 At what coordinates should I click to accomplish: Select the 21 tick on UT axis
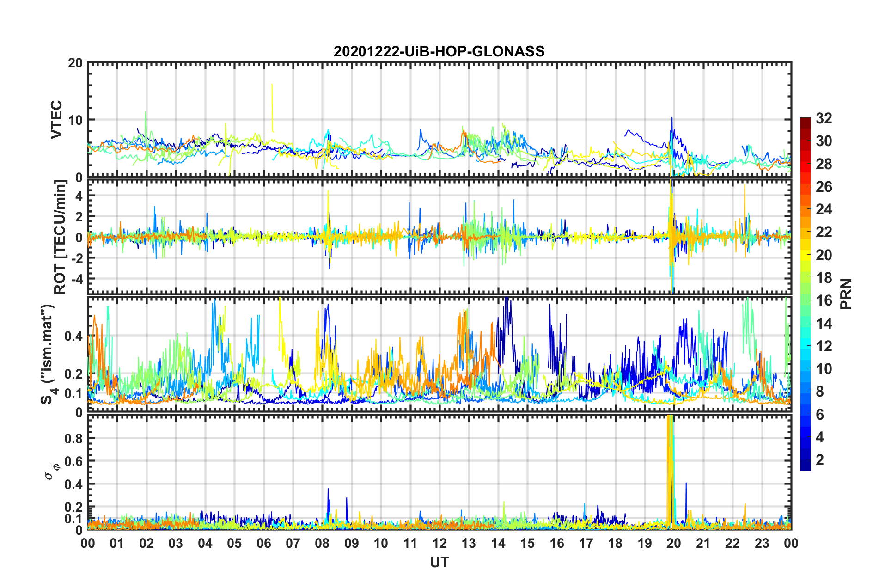pos(703,543)
